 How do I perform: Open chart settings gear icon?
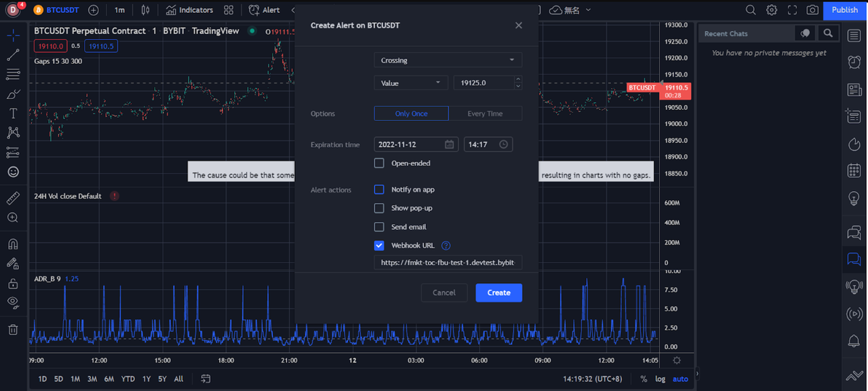tap(772, 10)
